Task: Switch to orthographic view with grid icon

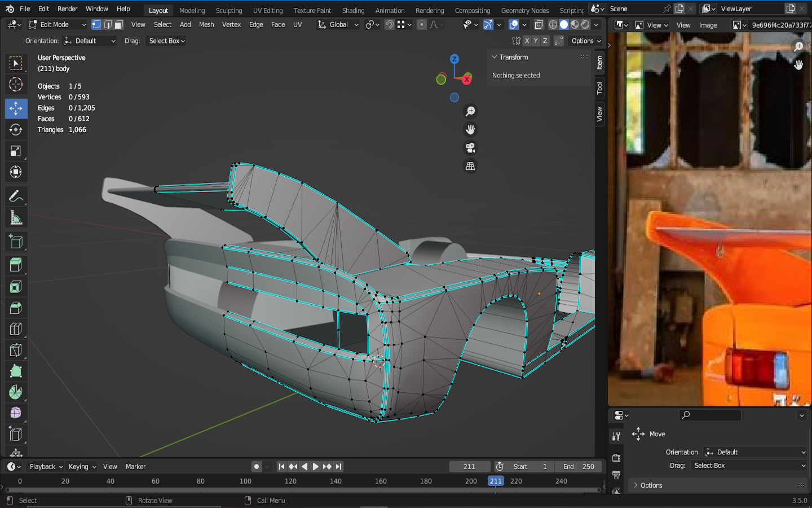Action: [470, 167]
